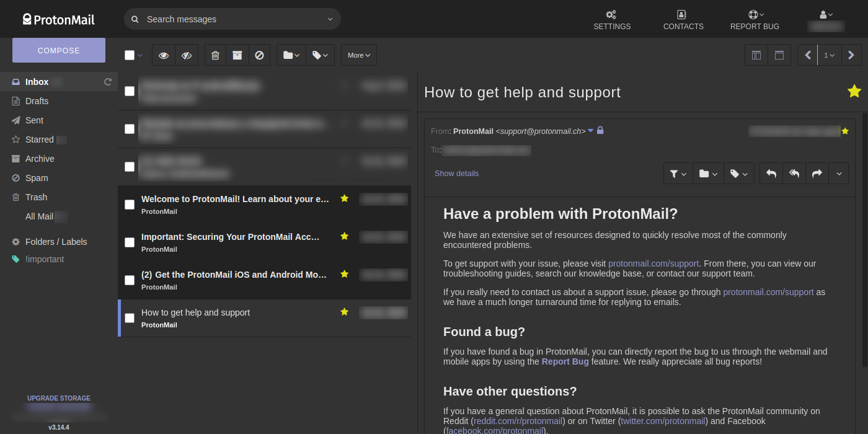The height and width of the screenshot is (434, 868).
Task: Star the 'Welcome to ProtonMail' email
Action: [x=344, y=198]
